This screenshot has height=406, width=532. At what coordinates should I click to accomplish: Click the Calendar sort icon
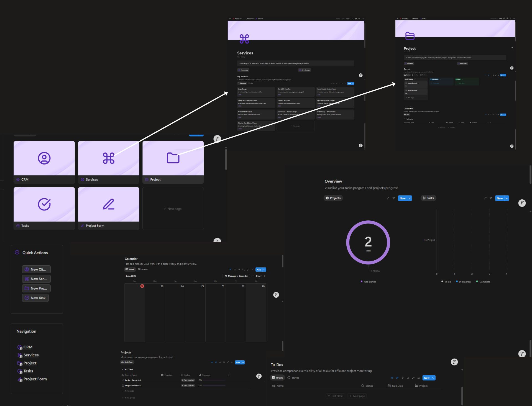point(235,269)
